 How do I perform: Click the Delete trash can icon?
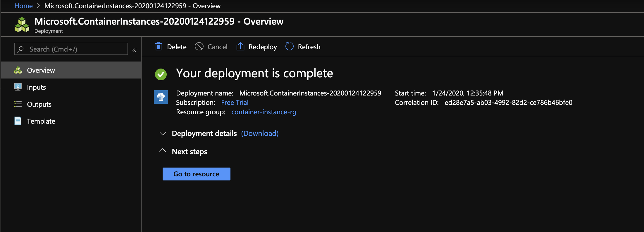click(x=159, y=46)
